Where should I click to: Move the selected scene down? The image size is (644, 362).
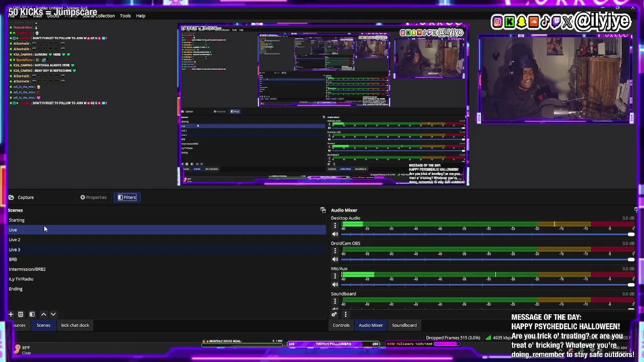click(x=53, y=314)
